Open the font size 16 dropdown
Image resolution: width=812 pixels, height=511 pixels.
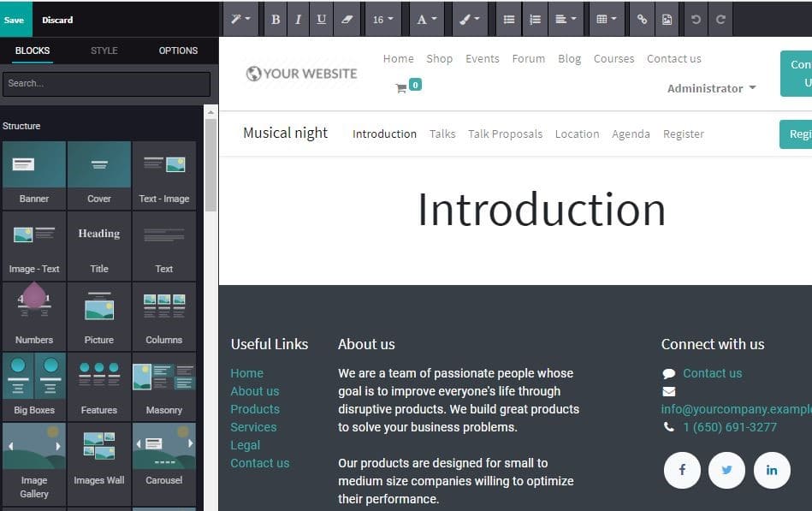382,20
